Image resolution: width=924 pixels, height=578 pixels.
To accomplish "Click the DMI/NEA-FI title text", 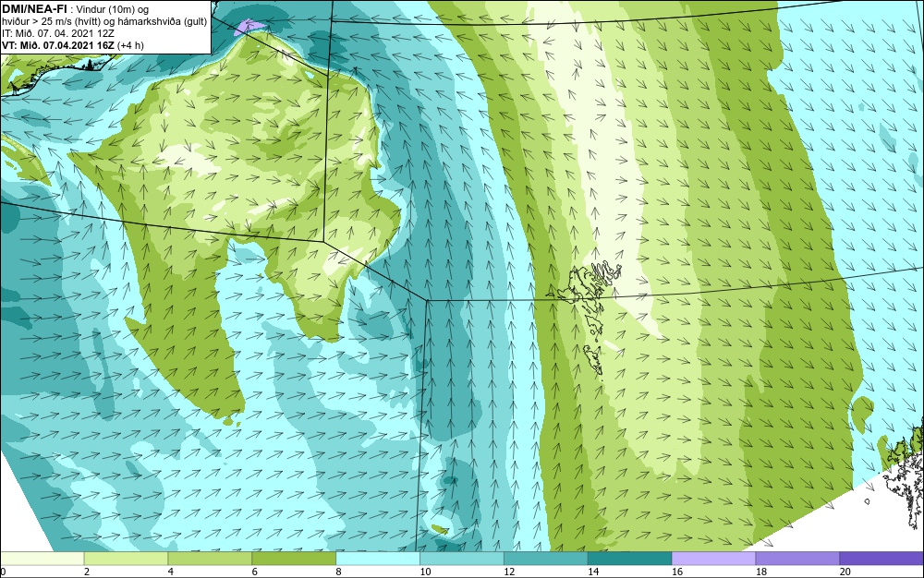I will pyautogui.click(x=33, y=9).
